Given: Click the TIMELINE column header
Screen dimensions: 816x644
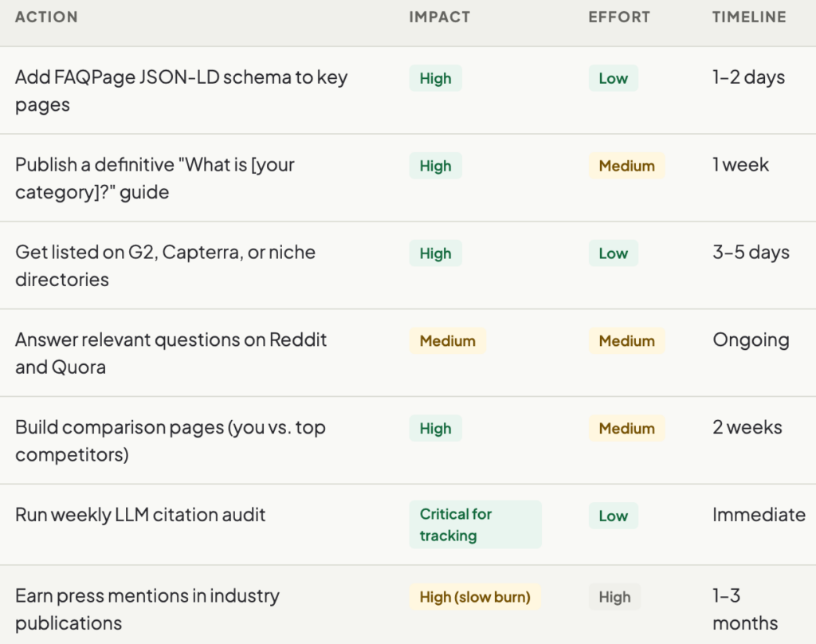Looking at the screenshot, I should point(749,17).
